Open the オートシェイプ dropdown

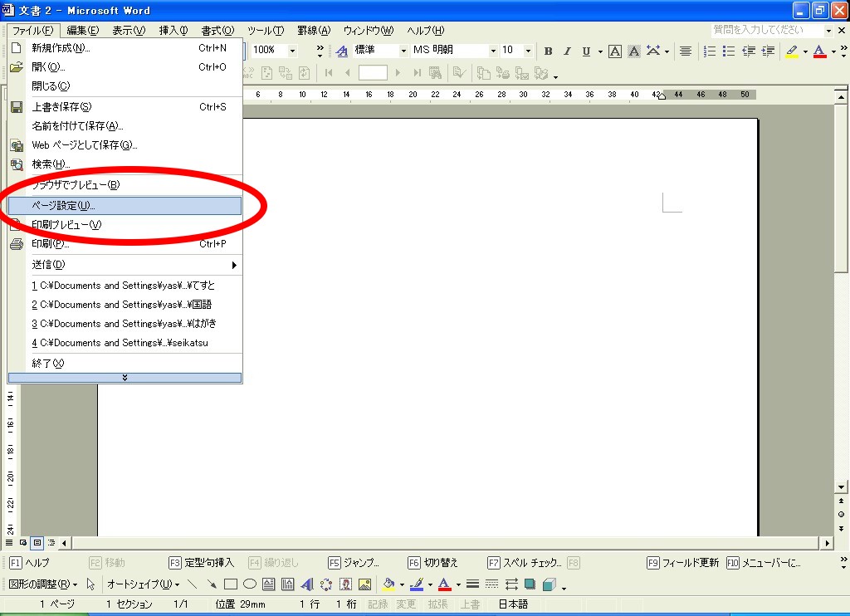pyautogui.click(x=143, y=584)
